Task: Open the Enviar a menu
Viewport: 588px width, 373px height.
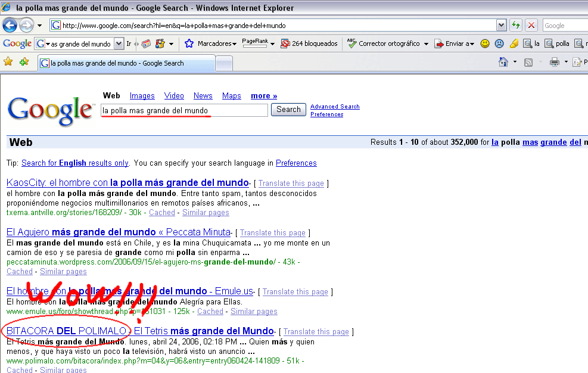Action: (455, 43)
